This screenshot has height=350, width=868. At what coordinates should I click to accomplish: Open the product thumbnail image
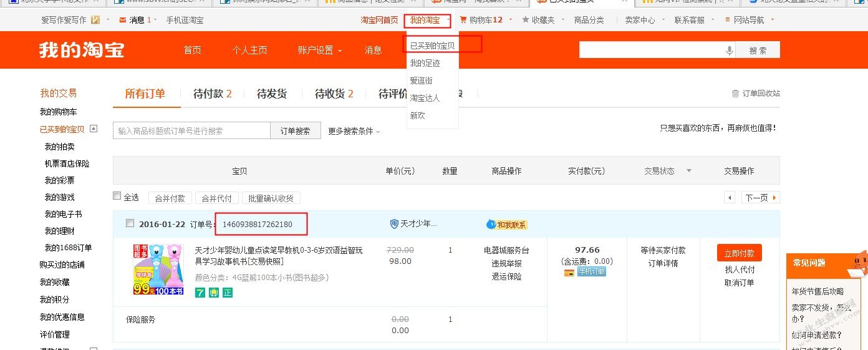158,270
